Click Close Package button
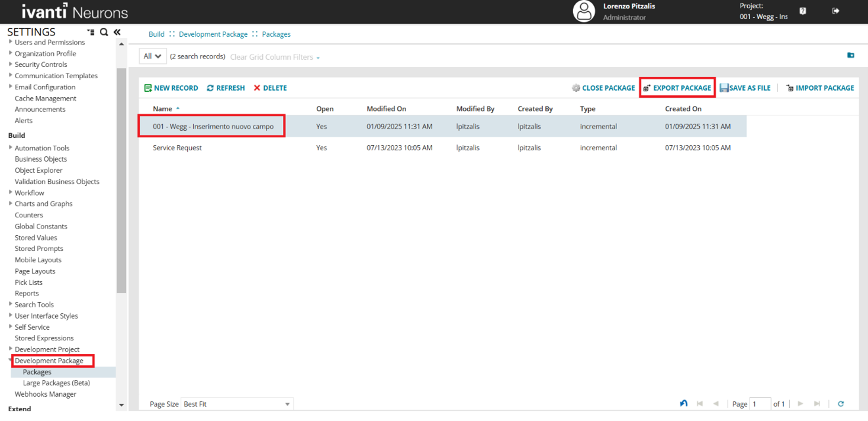 point(603,88)
